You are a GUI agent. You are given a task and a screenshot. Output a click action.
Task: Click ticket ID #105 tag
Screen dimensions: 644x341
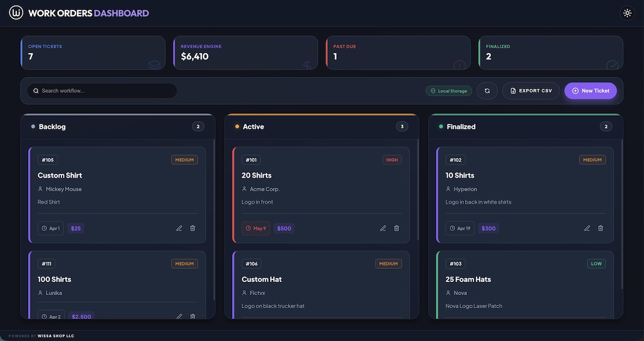point(48,160)
